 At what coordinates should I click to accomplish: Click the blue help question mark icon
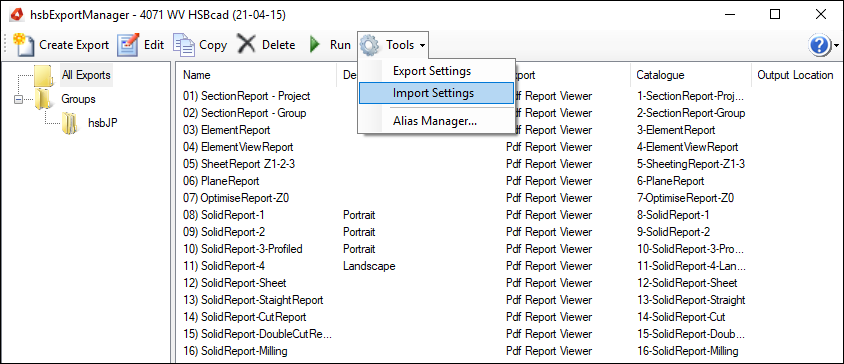coord(819,46)
